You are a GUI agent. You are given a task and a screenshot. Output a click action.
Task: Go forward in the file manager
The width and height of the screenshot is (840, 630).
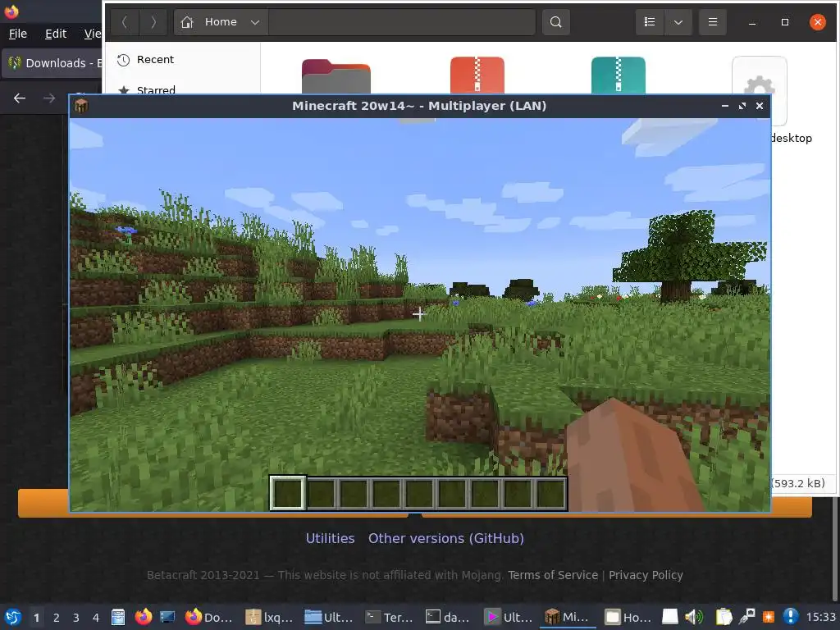click(153, 22)
